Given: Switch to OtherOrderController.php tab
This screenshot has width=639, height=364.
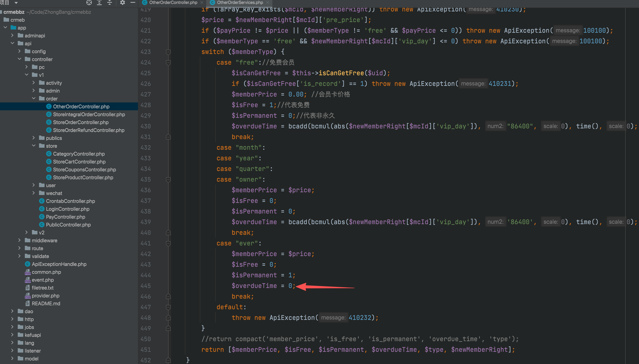Looking at the screenshot, I should pos(173,3).
